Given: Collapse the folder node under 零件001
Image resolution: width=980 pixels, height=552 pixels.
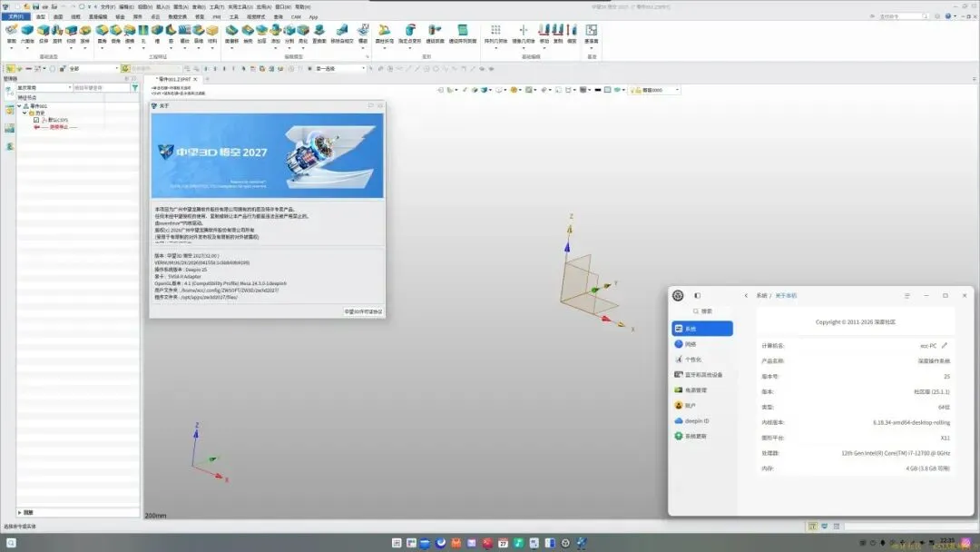Looking at the screenshot, I should click(x=25, y=113).
